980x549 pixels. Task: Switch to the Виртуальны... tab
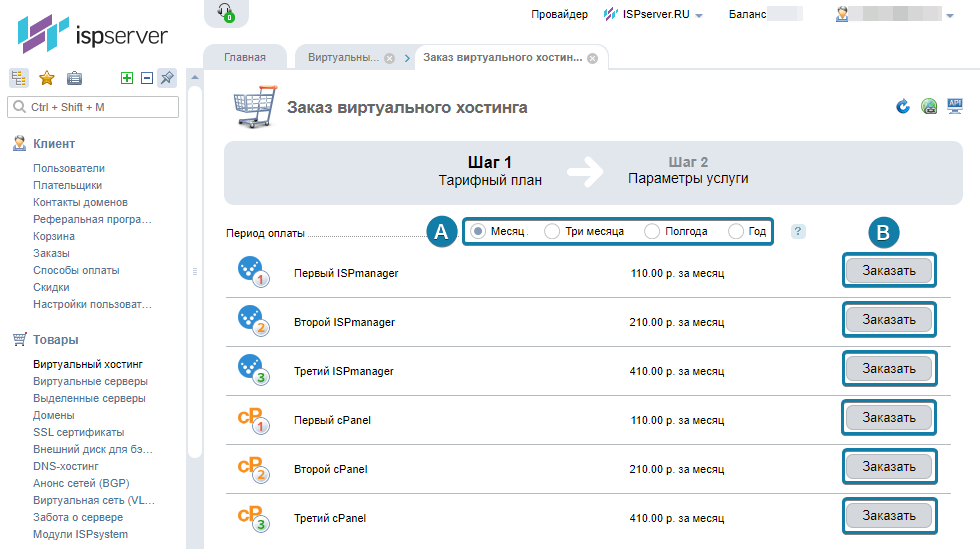[343, 57]
